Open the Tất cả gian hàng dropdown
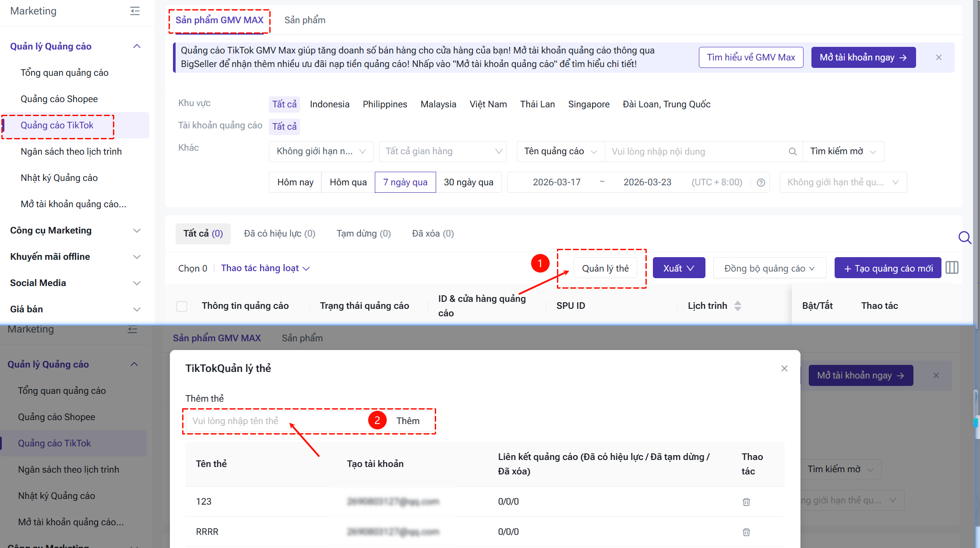The height and width of the screenshot is (548, 980). coord(443,152)
